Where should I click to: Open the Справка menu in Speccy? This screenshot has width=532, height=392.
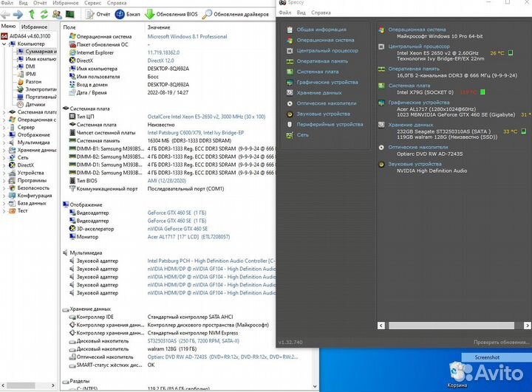(x=321, y=13)
